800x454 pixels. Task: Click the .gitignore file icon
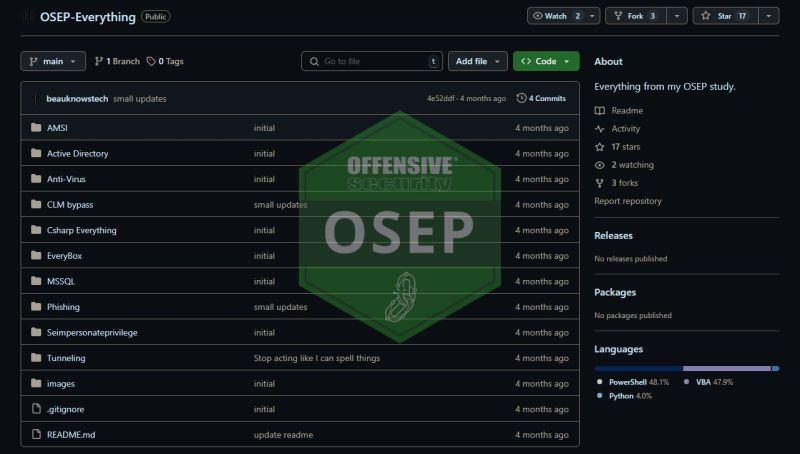click(x=36, y=409)
